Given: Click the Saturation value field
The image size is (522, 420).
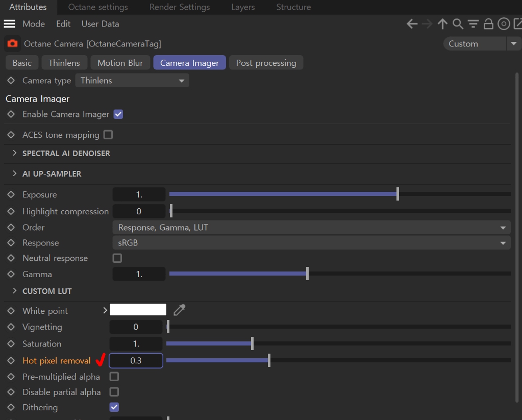Looking at the screenshot, I should pyautogui.click(x=136, y=344).
